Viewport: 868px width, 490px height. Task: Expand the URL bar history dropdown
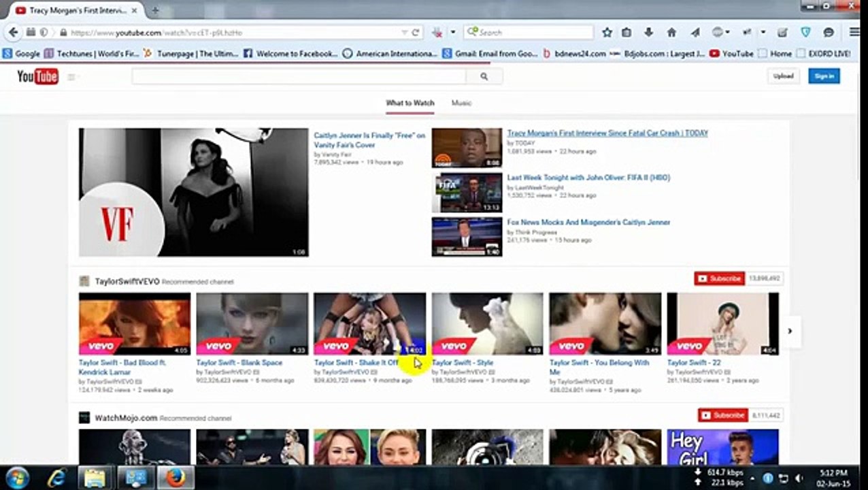(x=404, y=33)
